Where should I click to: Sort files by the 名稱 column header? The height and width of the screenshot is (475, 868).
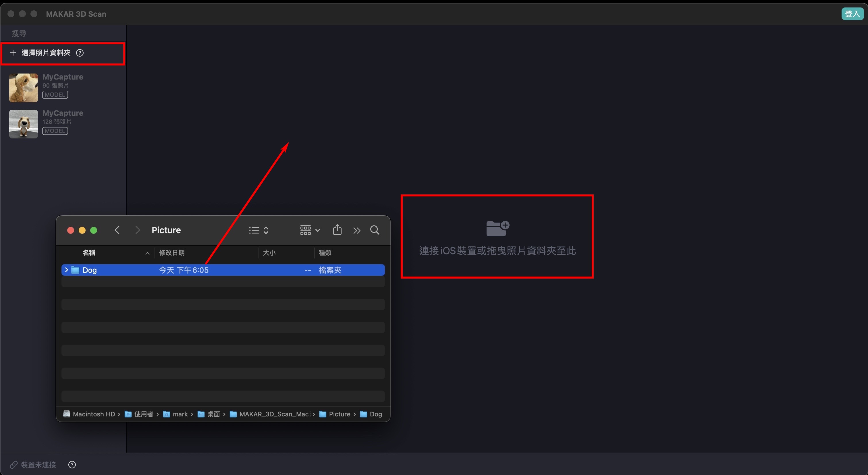pyautogui.click(x=89, y=253)
